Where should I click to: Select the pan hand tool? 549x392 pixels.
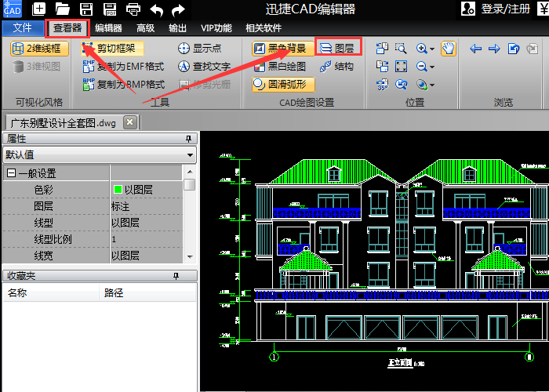(x=448, y=48)
